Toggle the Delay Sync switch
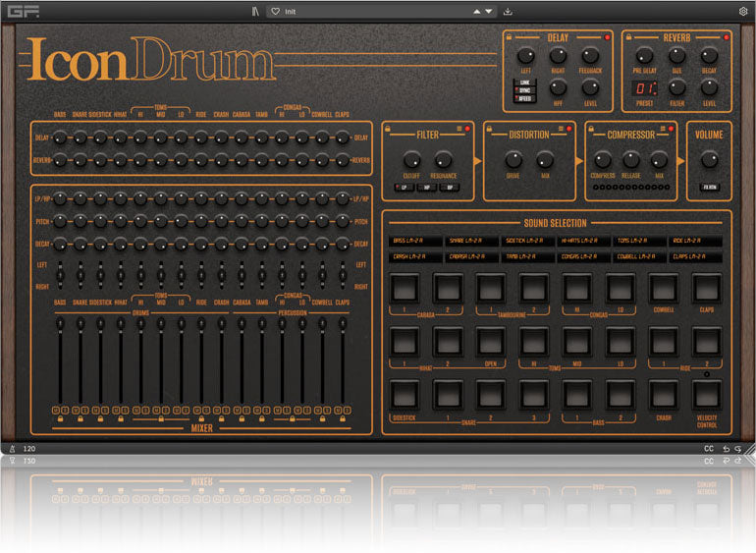The width and height of the screenshot is (756, 553). (x=525, y=90)
